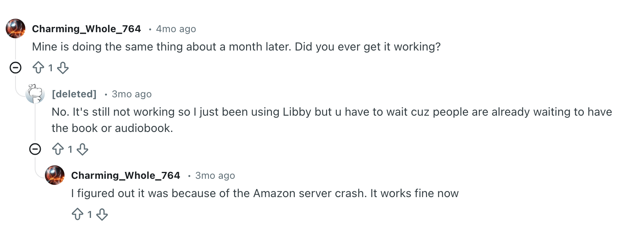Downvote the deleted user's Libby comment

point(82,149)
